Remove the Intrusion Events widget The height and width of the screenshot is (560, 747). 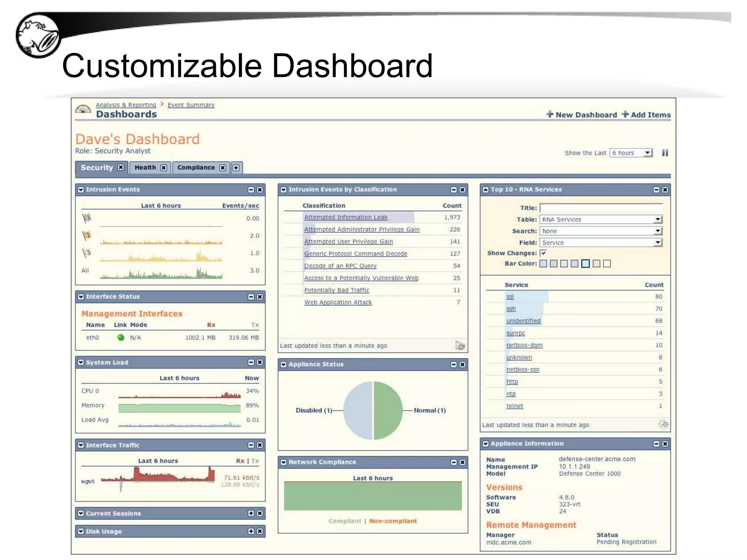tap(260, 190)
